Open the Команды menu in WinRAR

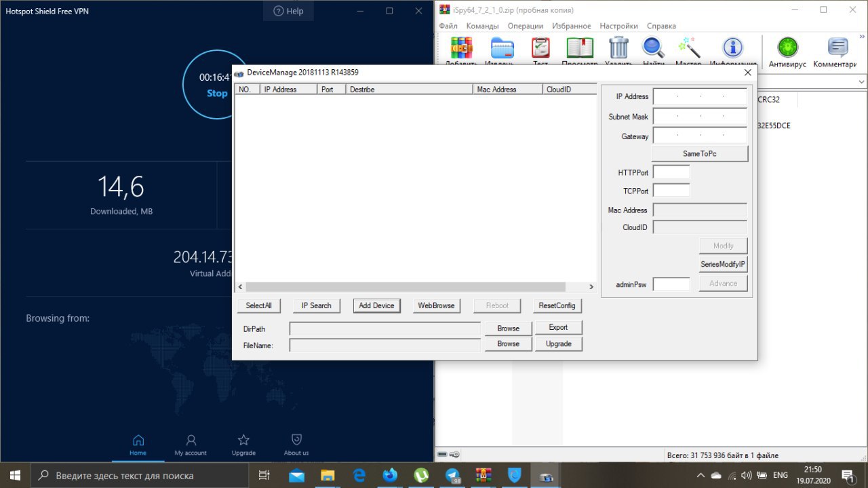483,26
